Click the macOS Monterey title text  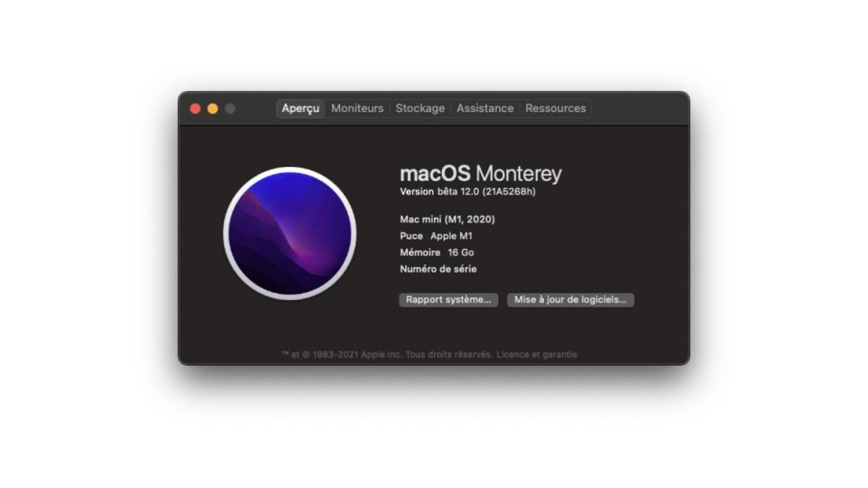coord(481,174)
